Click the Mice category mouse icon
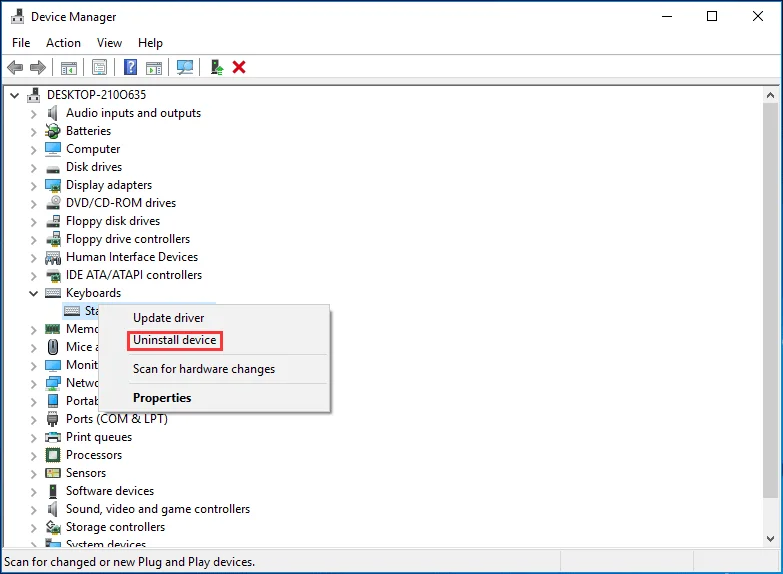This screenshot has height=574, width=783. [x=52, y=347]
